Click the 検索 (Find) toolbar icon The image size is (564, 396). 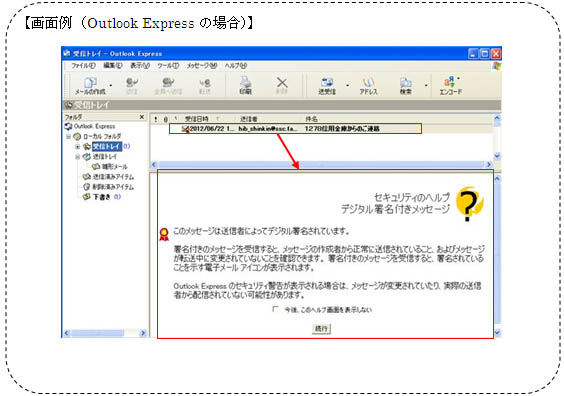(x=406, y=86)
